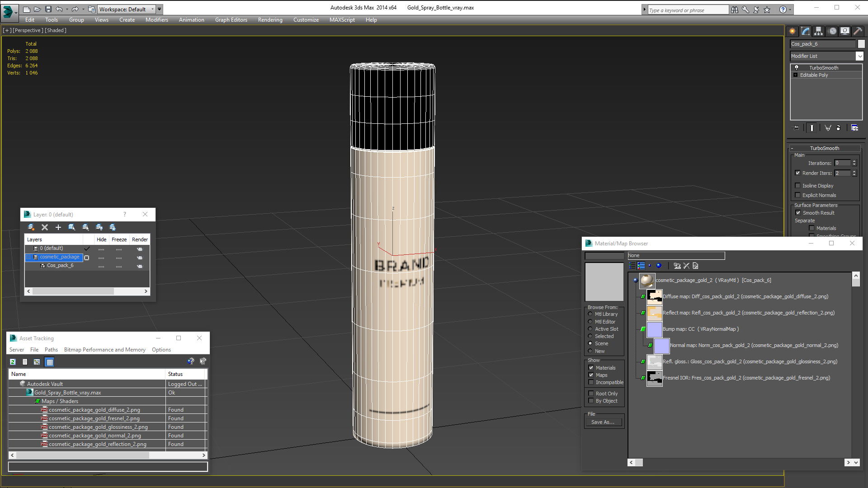Open Paths menu in Asset Tracking
The height and width of the screenshot is (488, 868).
pyautogui.click(x=51, y=350)
